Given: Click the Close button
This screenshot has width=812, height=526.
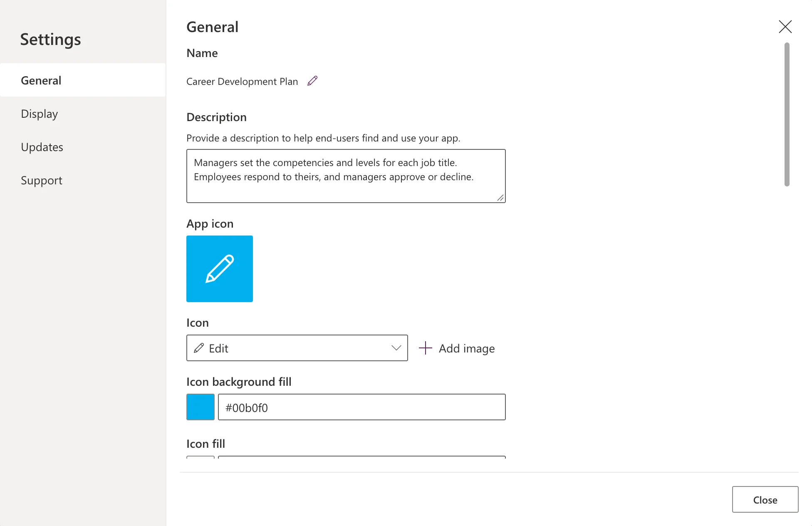Looking at the screenshot, I should coord(765,499).
